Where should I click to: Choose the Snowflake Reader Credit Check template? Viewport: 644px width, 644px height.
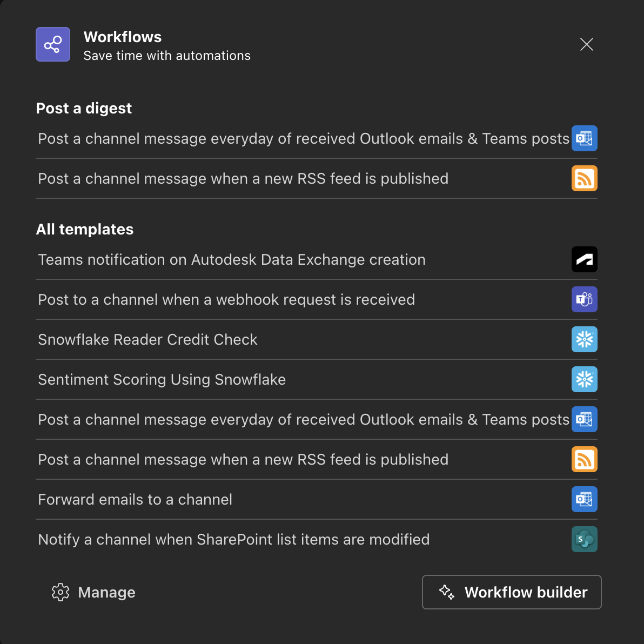[x=147, y=340]
